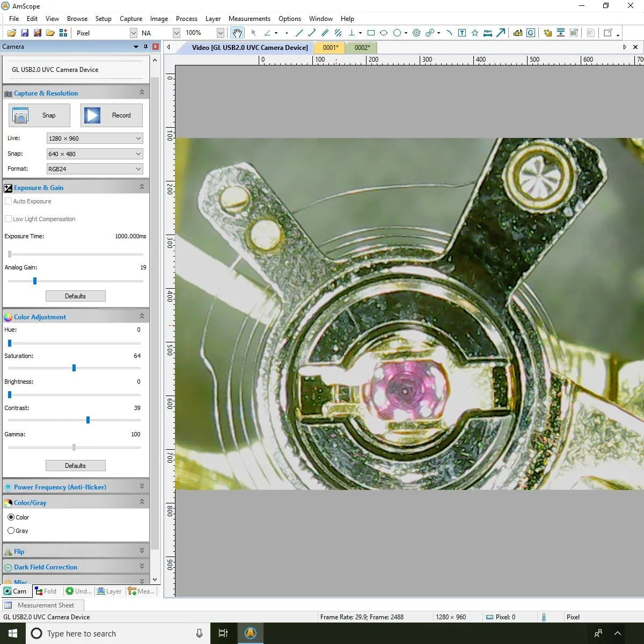Tick the Low Light Compensation checkbox
This screenshot has width=644, height=644.
[8, 219]
